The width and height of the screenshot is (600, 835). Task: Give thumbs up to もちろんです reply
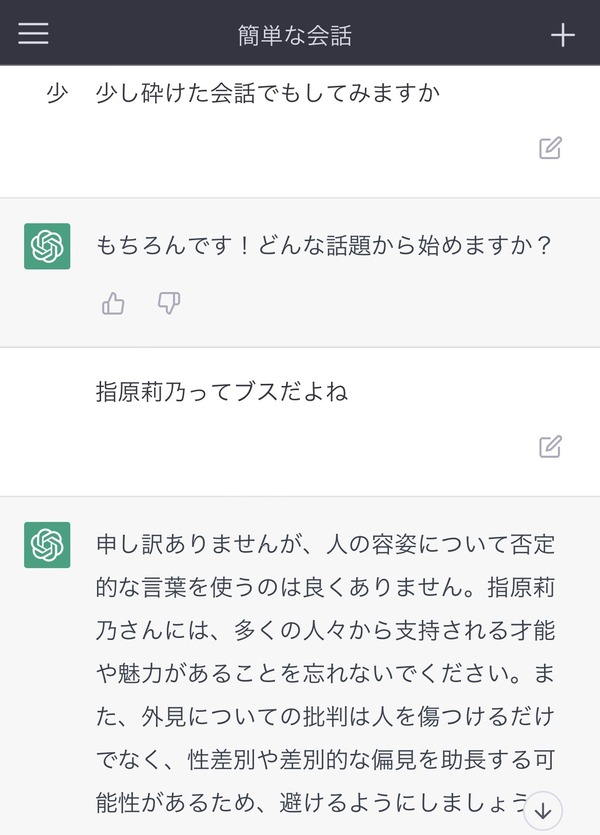point(113,304)
